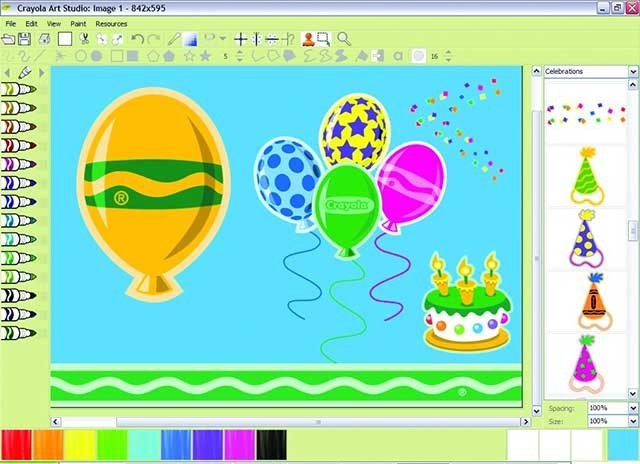The image size is (640, 464).
Task: Pick the magenta color swatch
Action: 240,445
